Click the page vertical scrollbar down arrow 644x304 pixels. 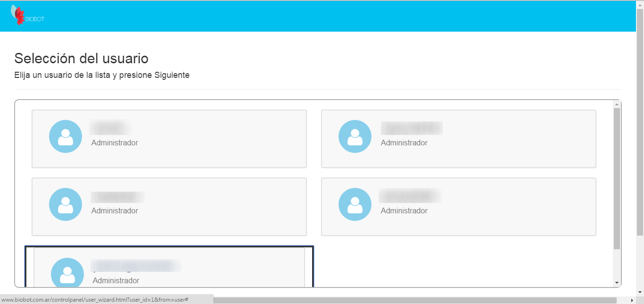click(x=640, y=293)
